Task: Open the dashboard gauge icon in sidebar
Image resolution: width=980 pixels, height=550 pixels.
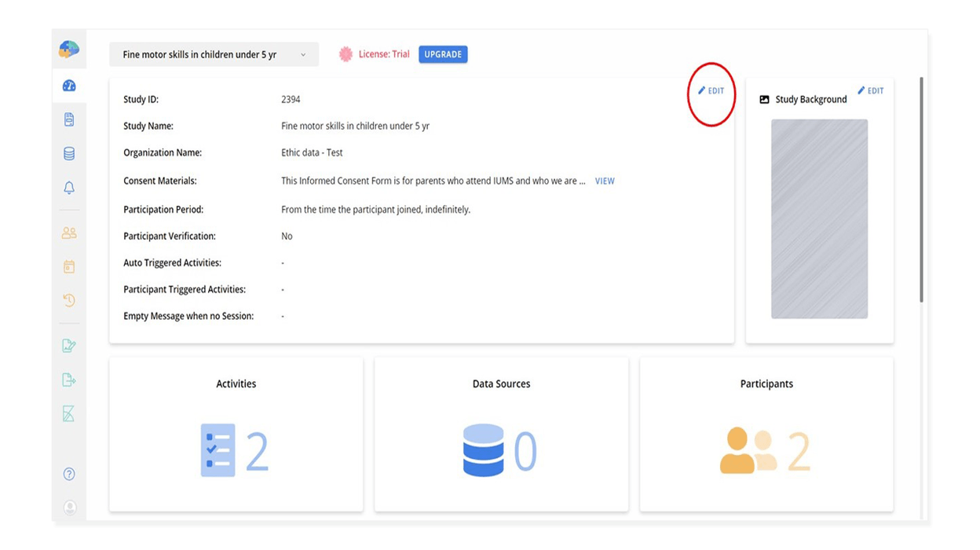Action: (69, 86)
